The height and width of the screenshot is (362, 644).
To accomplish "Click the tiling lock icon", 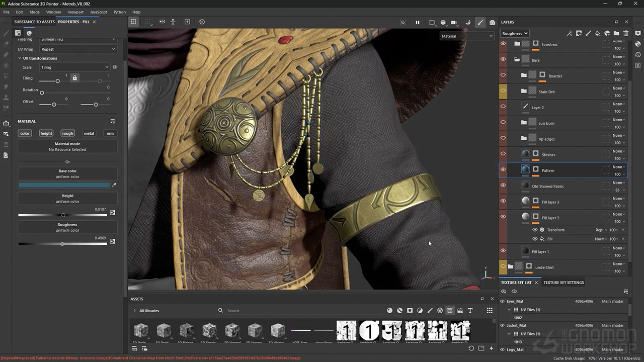I will click(74, 78).
